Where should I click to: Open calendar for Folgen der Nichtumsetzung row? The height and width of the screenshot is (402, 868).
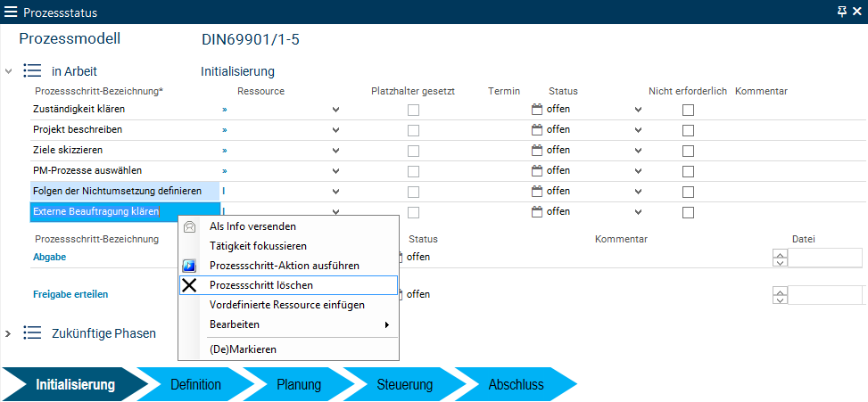[536, 191]
